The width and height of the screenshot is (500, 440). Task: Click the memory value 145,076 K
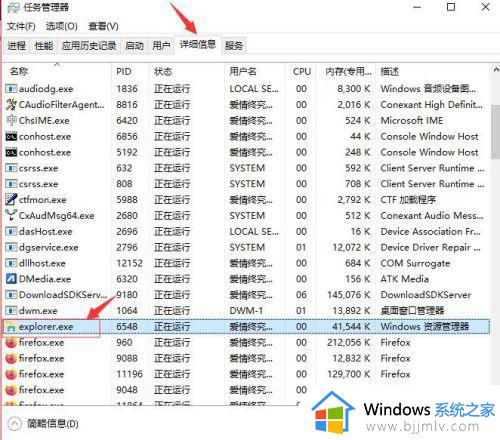[x=349, y=295]
